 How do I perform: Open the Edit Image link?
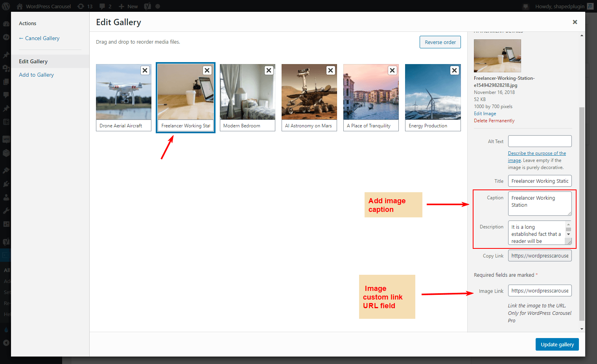(485, 113)
